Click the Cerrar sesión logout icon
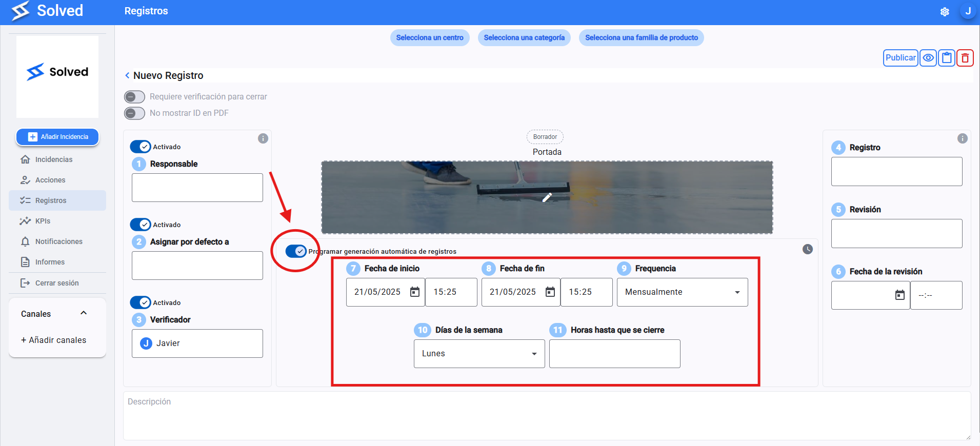Viewport: 980px width, 446px height. pos(25,283)
